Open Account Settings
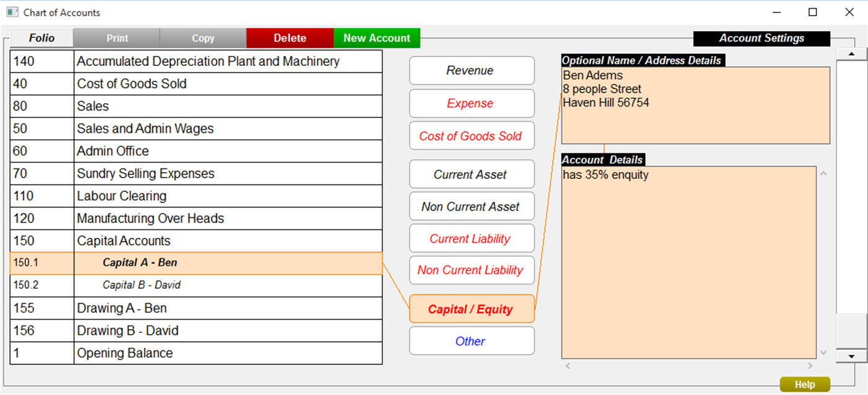This screenshot has width=868, height=395. 761,38
